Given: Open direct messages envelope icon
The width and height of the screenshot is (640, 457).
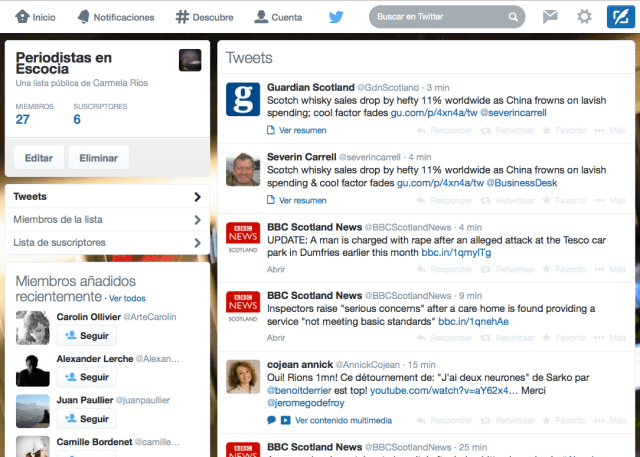Looking at the screenshot, I should pyautogui.click(x=550, y=17).
